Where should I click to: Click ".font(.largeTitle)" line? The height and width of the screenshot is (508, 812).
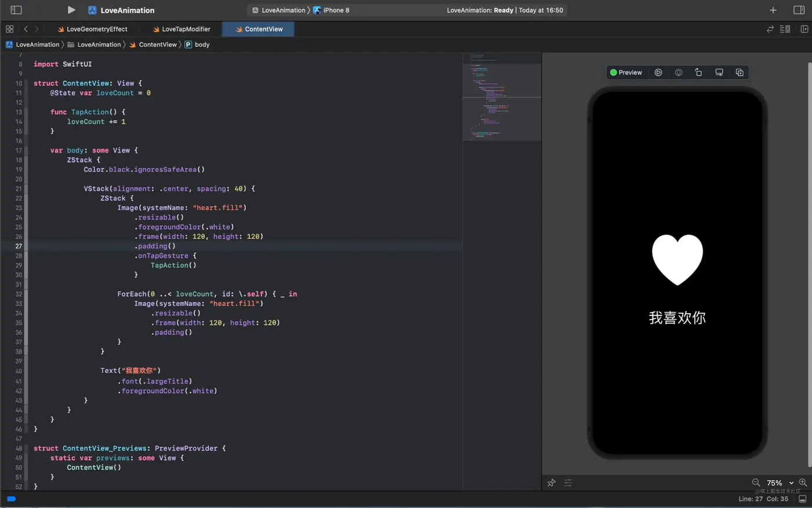[x=155, y=381]
